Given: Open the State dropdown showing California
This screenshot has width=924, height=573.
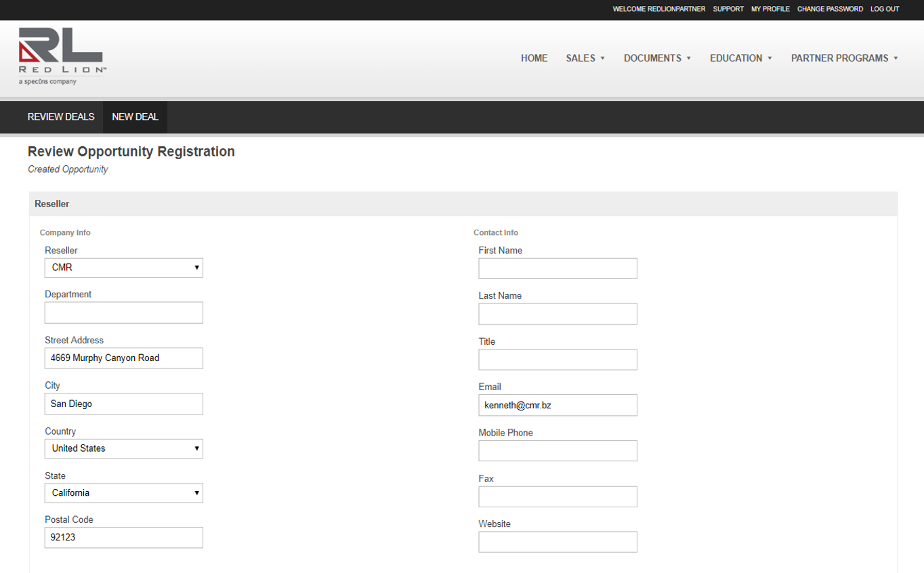Looking at the screenshot, I should click(123, 493).
